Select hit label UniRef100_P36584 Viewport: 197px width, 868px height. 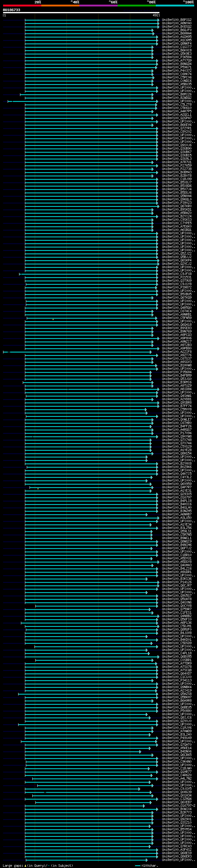[177, 57]
